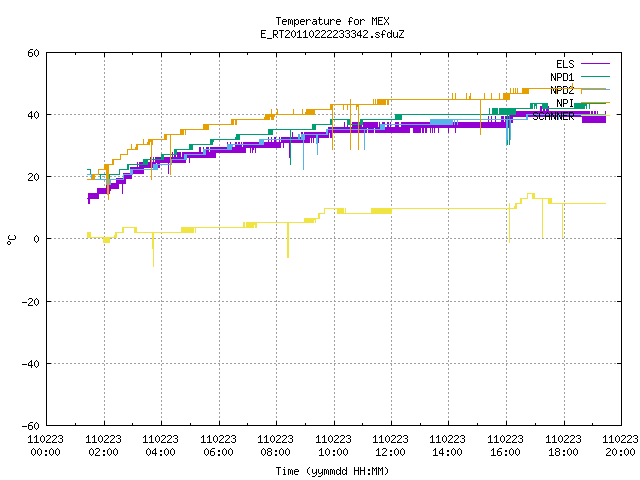
Task: Click the green NPD1 legend line sample
Action: click(x=596, y=77)
